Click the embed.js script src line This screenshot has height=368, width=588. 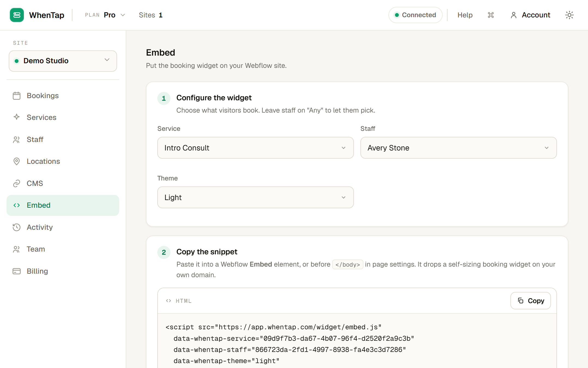coord(273,327)
